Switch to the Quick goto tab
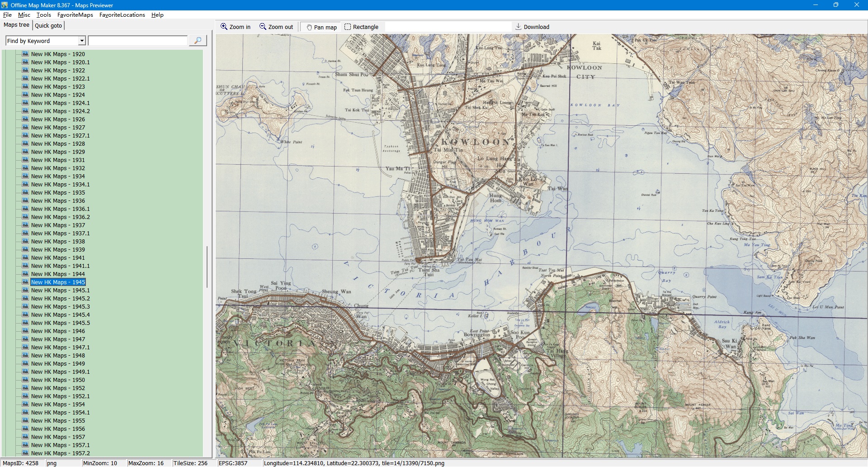This screenshot has width=868, height=467. click(48, 25)
